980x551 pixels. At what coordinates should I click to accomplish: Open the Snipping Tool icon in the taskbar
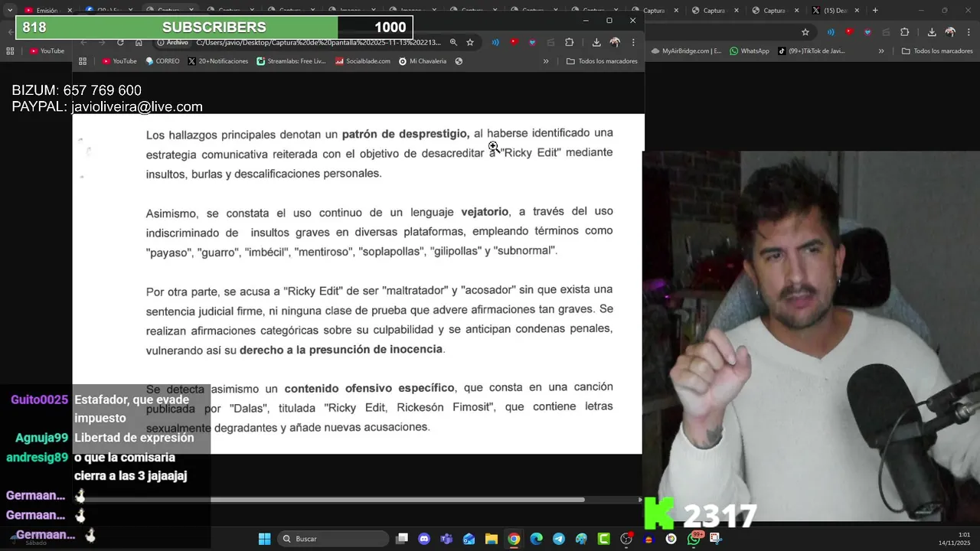(x=716, y=539)
